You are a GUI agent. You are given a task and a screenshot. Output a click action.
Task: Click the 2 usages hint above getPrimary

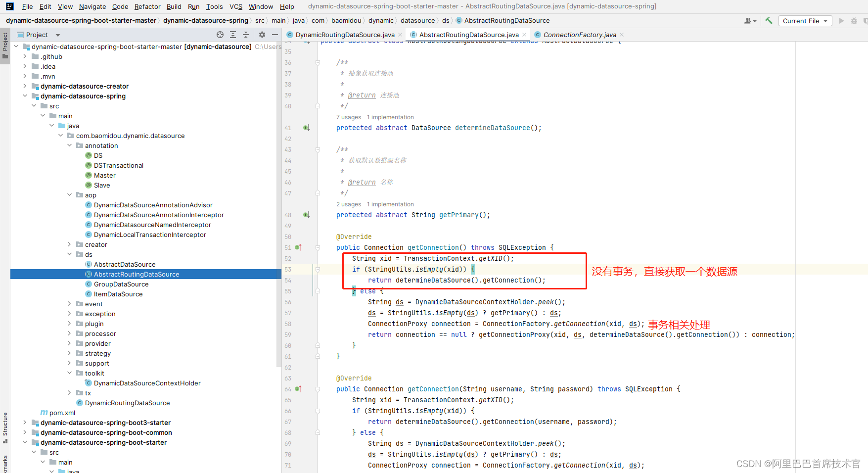point(349,204)
